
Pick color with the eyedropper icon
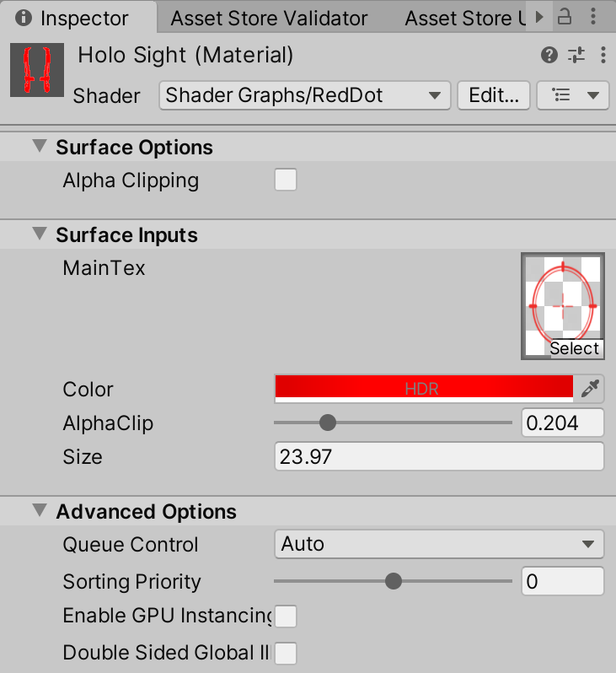592,389
